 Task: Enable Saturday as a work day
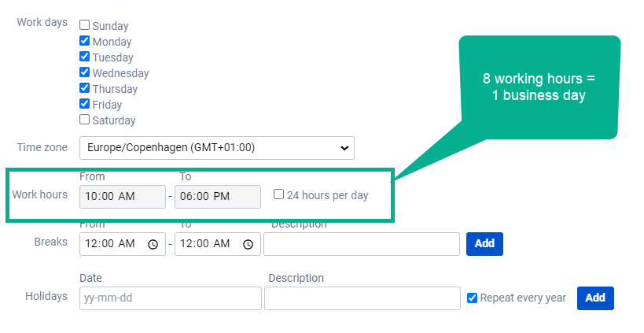tap(85, 120)
